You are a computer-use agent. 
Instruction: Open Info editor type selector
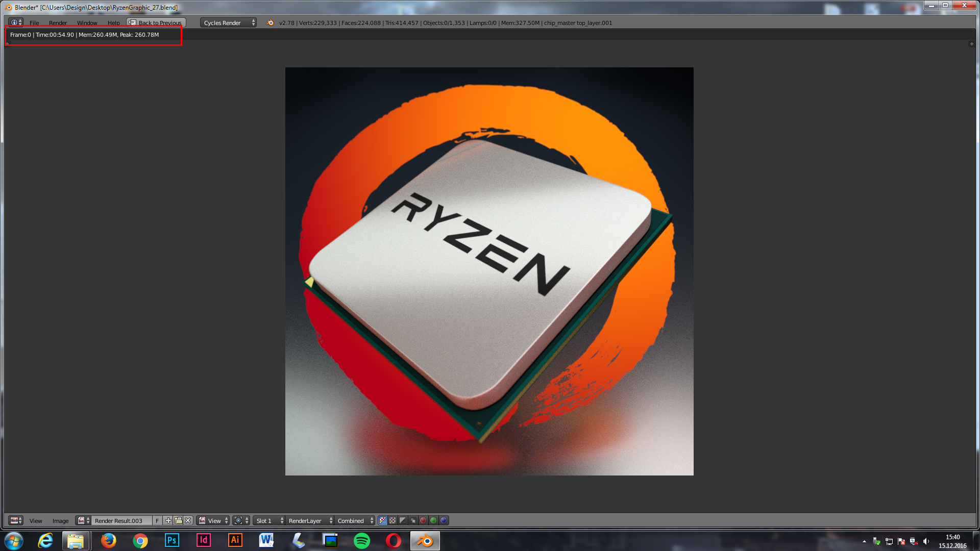point(16,22)
